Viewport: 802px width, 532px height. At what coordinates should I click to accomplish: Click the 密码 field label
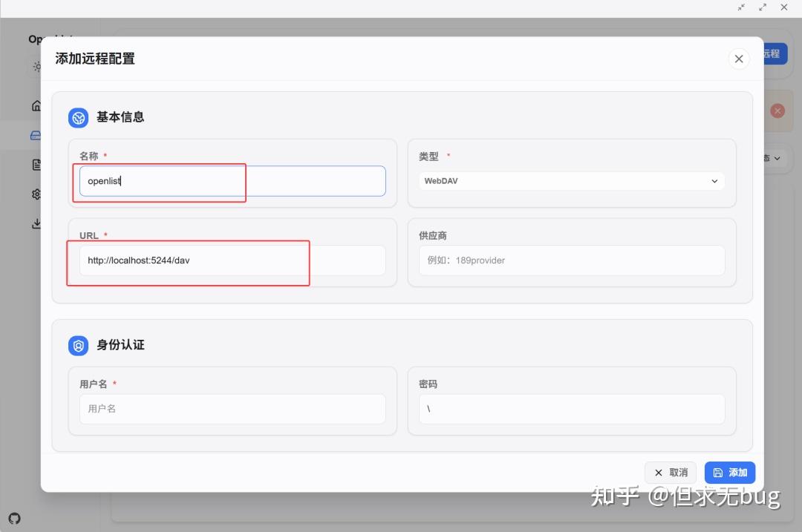click(x=428, y=384)
